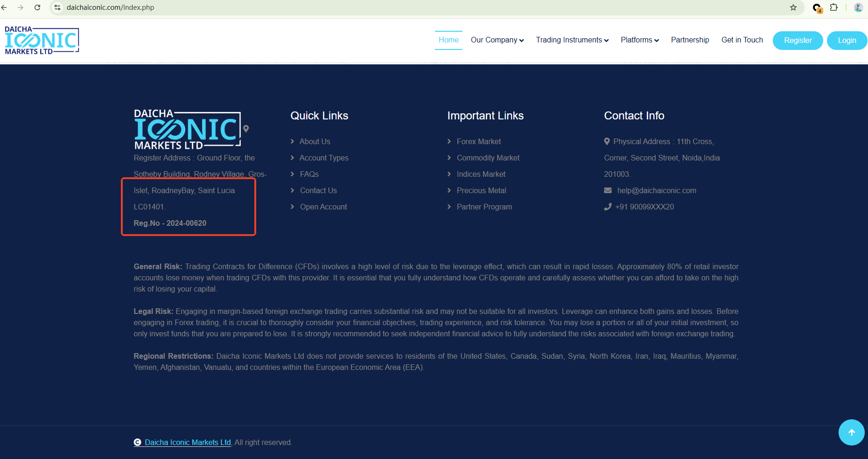Click the browser back arrow
This screenshot has height=459, width=868.
(x=4, y=7)
